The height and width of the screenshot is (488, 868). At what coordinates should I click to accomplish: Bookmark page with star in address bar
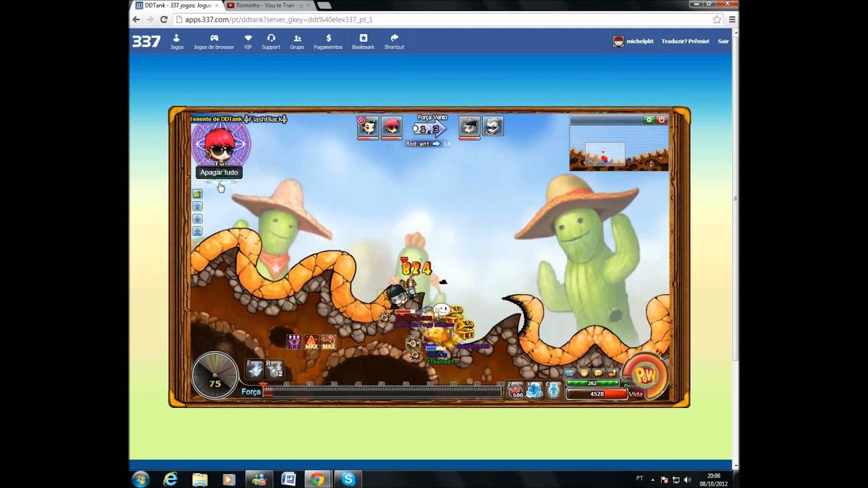pyautogui.click(x=717, y=20)
